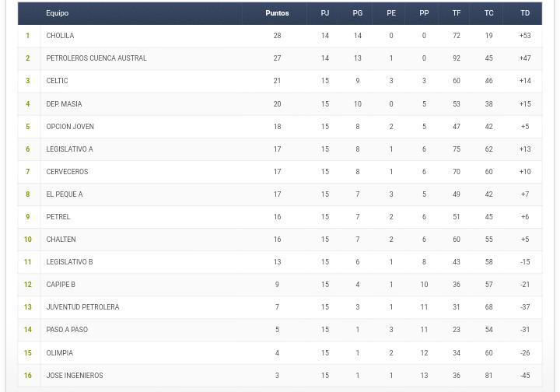This screenshot has height=392, width=560.
Task: Click the PJ column header
Action: click(324, 13)
